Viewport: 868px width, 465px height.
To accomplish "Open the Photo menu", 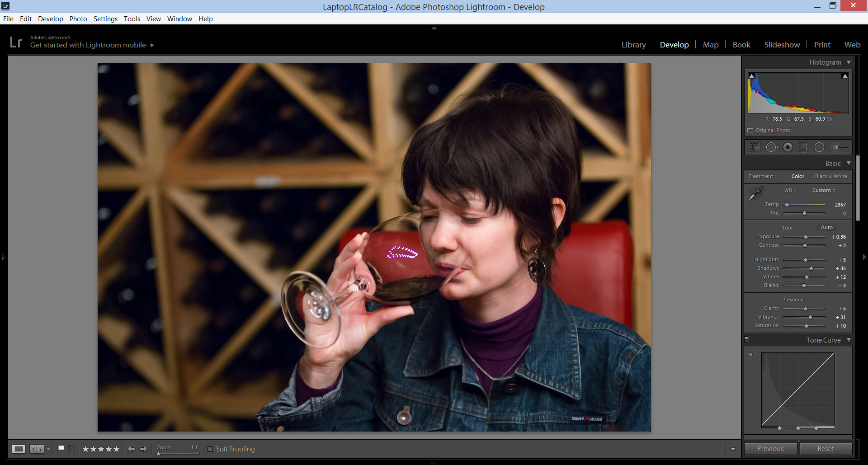I will click(x=78, y=19).
